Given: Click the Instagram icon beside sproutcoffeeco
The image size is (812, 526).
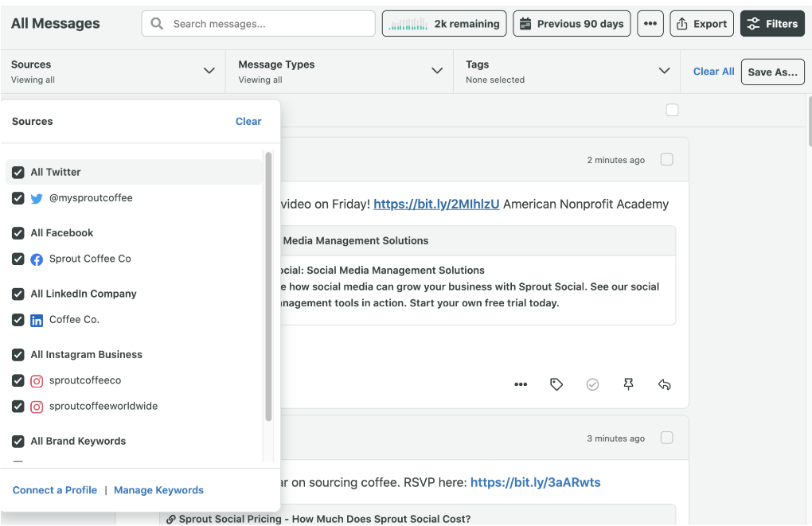Looking at the screenshot, I should 35,380.
